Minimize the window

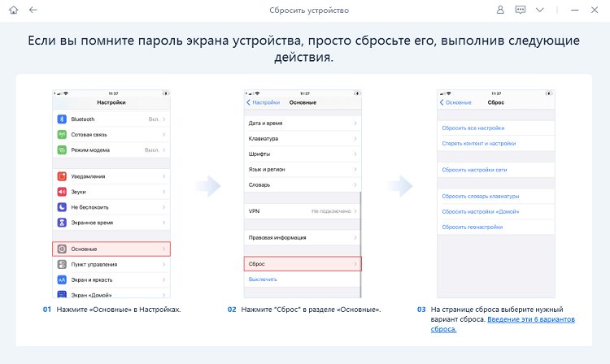click(x=574, y=10)
